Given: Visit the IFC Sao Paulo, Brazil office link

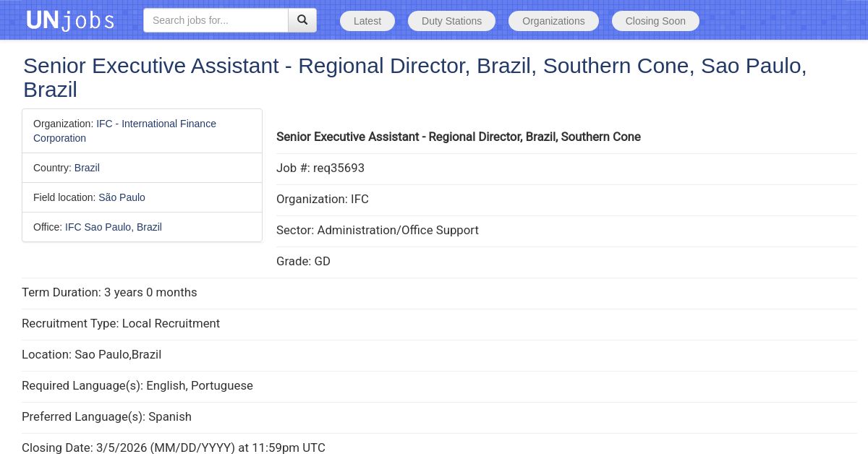Looking at the screenshot, I should pos(114,227).
